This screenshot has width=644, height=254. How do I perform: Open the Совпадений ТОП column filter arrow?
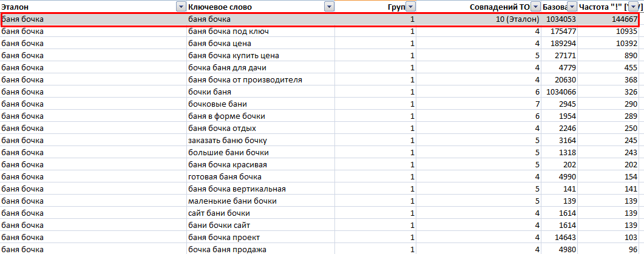pyautogui.click(x=535, y=7)
